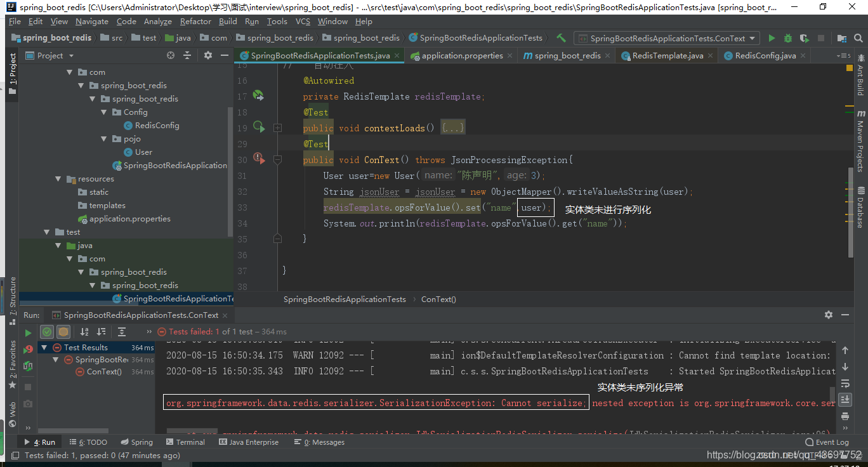Click 'src' breadcrumb in navigation bar

(112, 38)
